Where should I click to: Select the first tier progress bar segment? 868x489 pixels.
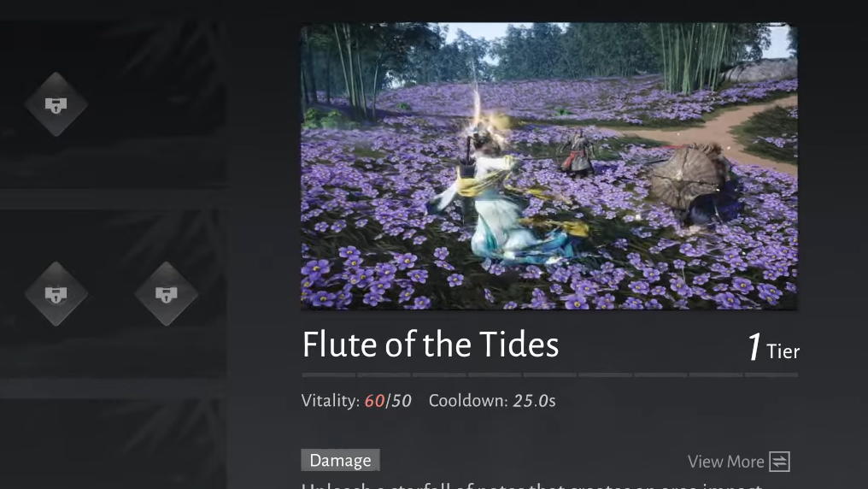click(329, 375)
